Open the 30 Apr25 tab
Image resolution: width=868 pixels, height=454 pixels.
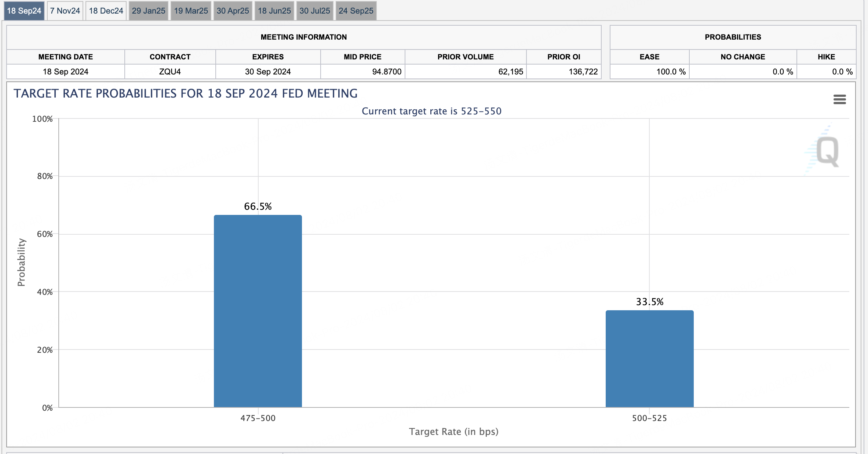233,11
